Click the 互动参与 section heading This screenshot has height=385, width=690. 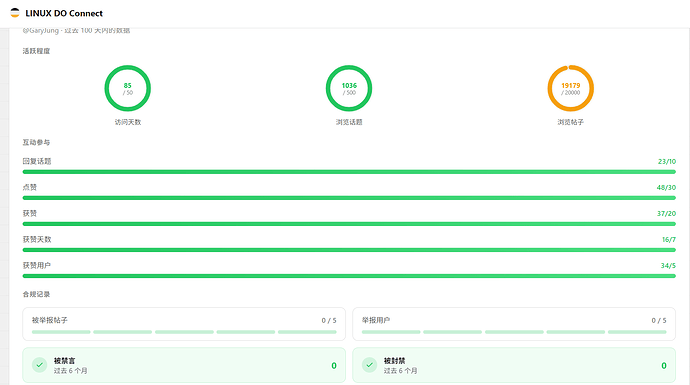36,142
